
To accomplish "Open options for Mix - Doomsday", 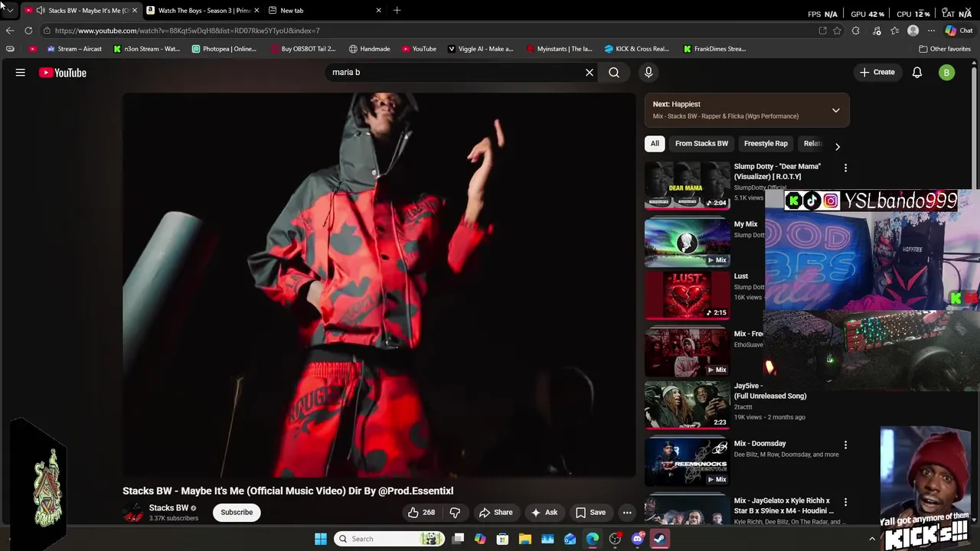I will point(845,445).
